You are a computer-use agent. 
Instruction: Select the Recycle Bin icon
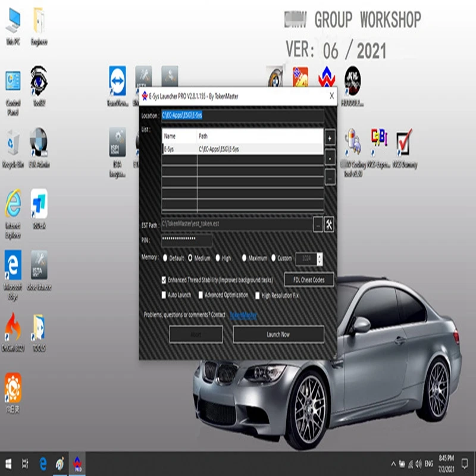[12, 149]
